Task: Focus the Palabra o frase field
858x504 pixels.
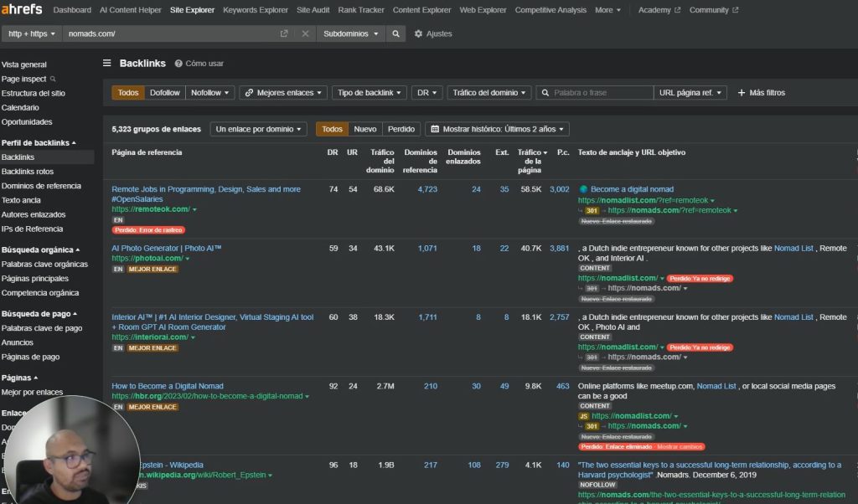Action: [595, 93]
